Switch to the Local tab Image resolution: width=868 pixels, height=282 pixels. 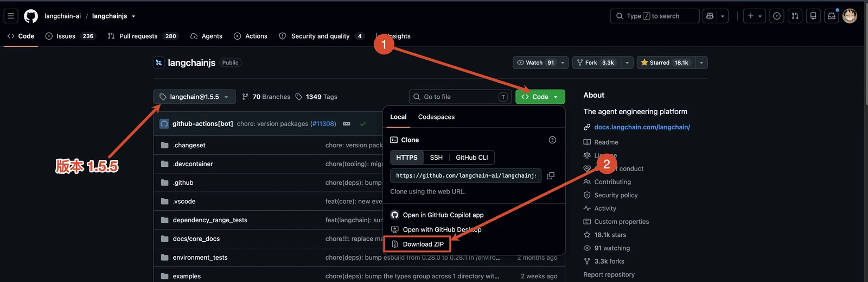tap(398, 117)
